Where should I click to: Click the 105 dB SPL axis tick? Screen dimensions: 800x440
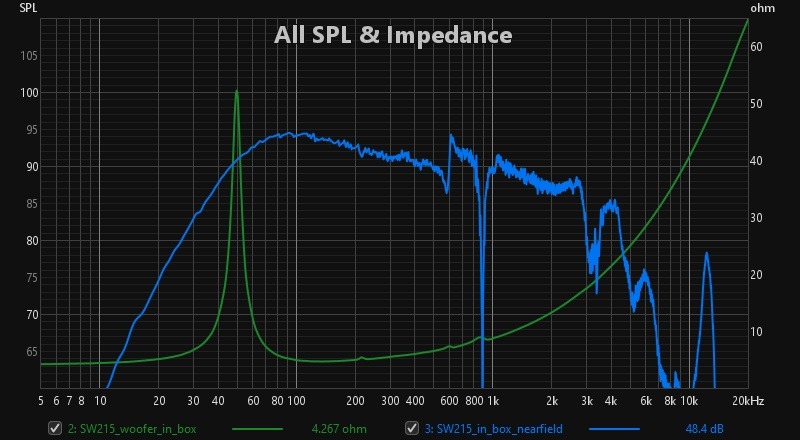tap(29, 56)
